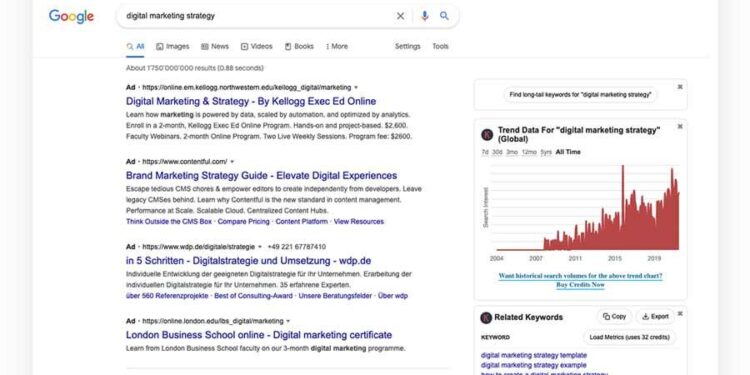This screenshot has width=750, height=375.
Task: Open Think Outside the CMS Box sitelink
Action: pyautogui.click(x=169, y=221)
